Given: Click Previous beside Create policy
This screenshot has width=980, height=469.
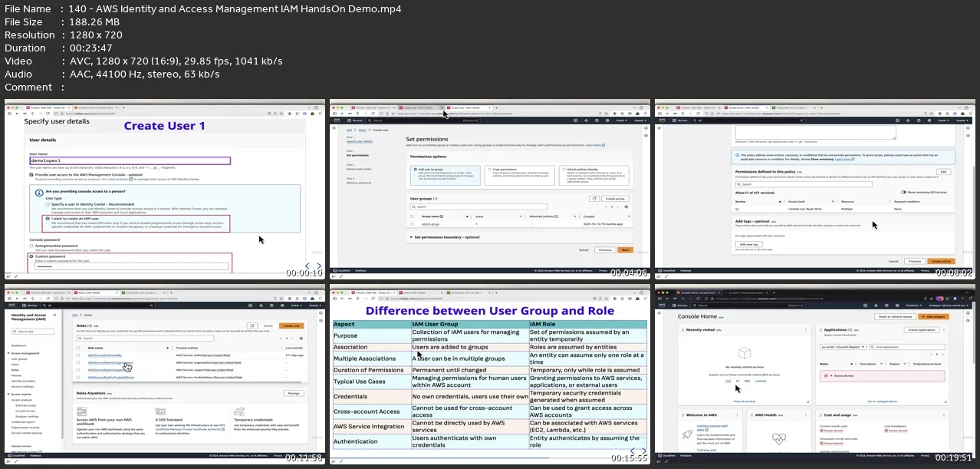Looking at the screenshot, I should coord(913,261).
